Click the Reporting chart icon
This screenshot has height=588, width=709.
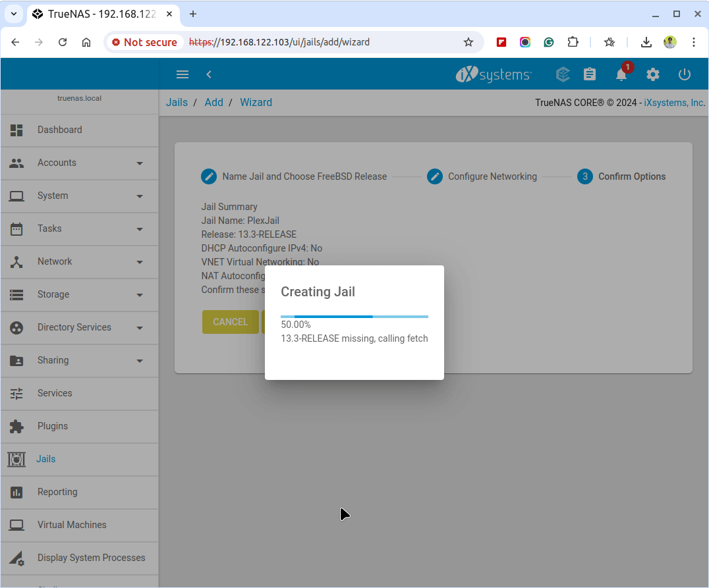pos(16,493)
